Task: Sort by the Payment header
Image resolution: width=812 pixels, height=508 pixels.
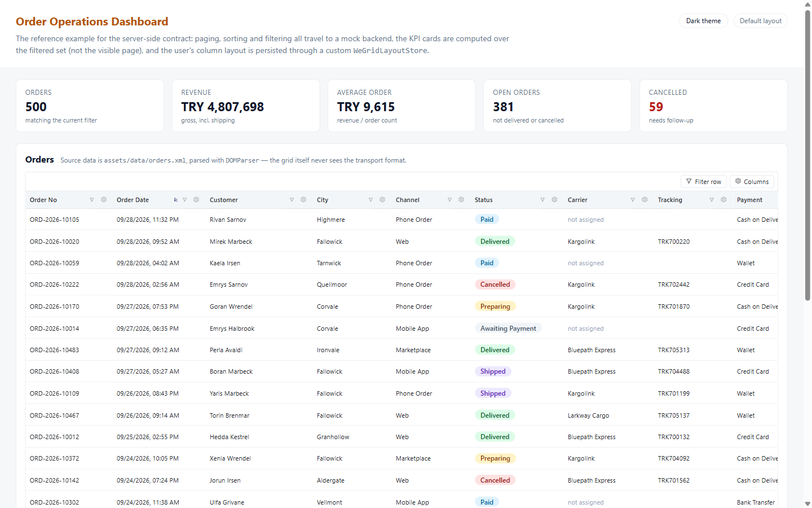Action: [749, 200]
